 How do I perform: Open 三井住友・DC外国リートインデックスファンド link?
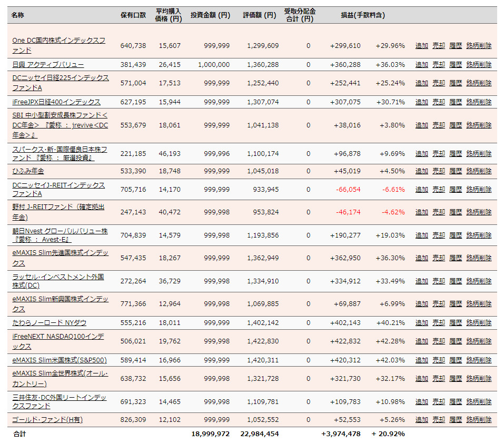59,401
